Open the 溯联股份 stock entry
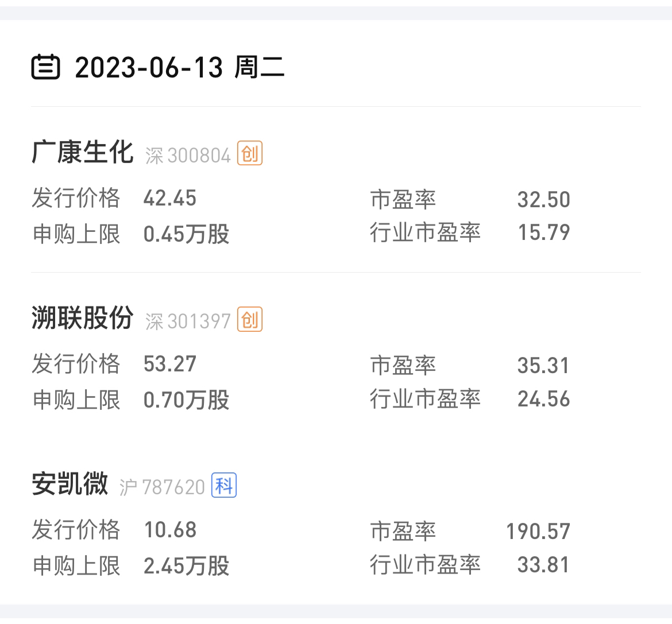The height and width of the screenshot is (624, 672). point(82,319)
